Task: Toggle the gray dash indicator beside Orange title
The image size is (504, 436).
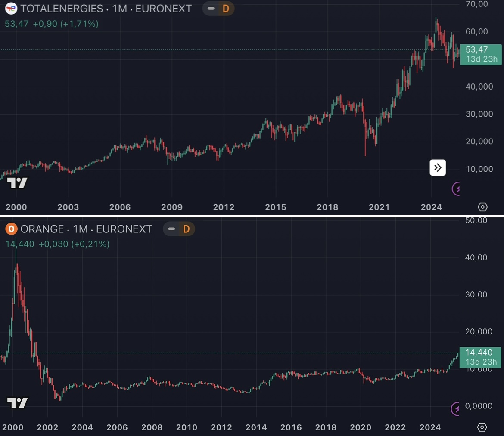Action: point(171,229)
